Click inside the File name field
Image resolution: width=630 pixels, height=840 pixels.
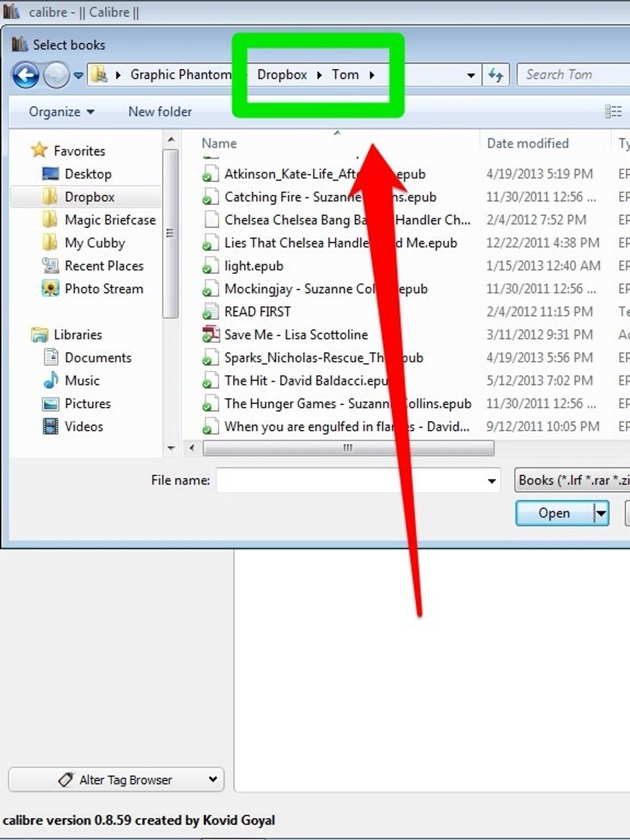tap(354, 479)
